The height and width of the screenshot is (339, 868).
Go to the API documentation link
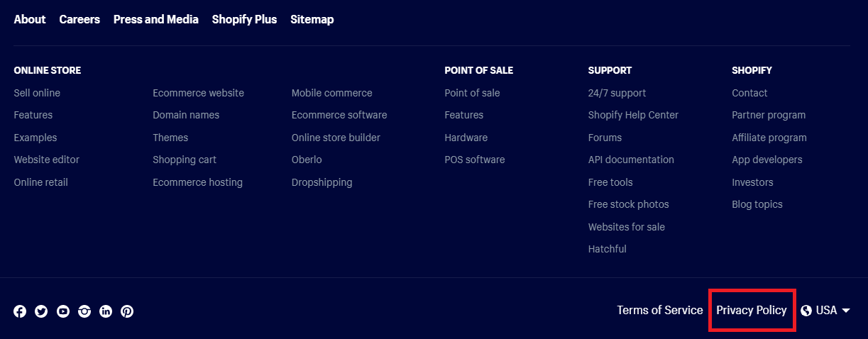tap(631, 160)
